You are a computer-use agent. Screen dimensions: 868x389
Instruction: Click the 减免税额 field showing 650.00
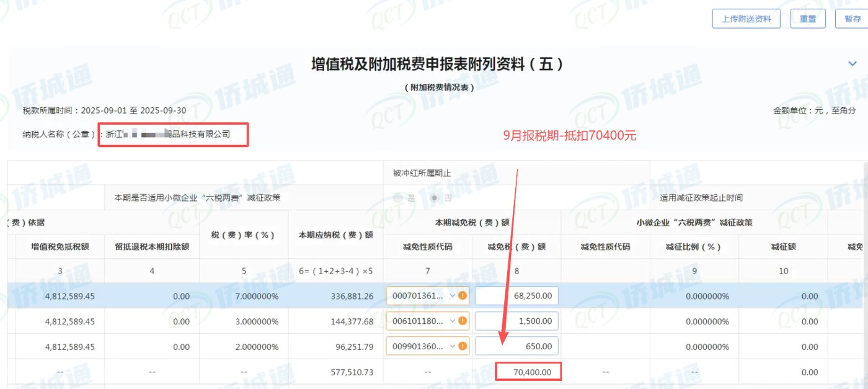[517, 346]
